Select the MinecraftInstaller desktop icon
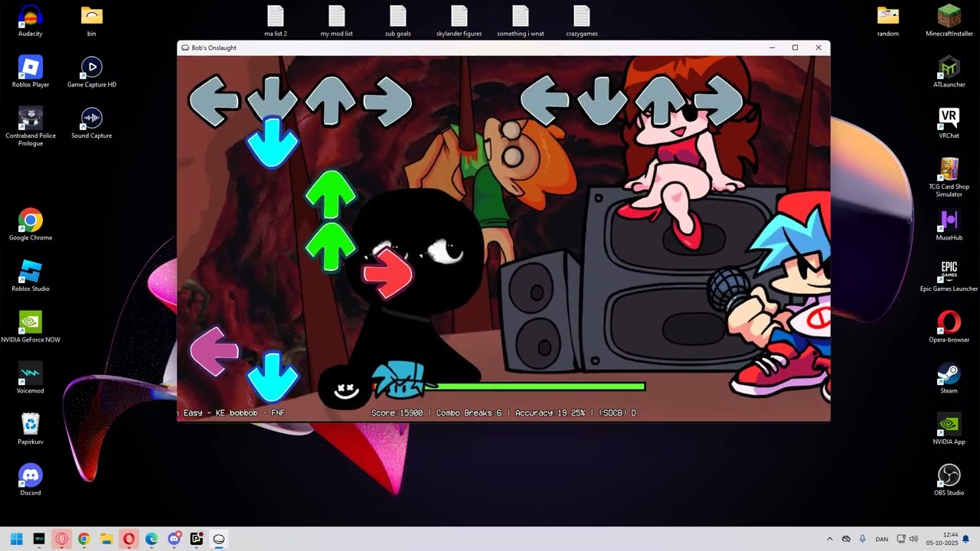 [x=949, y=21]
